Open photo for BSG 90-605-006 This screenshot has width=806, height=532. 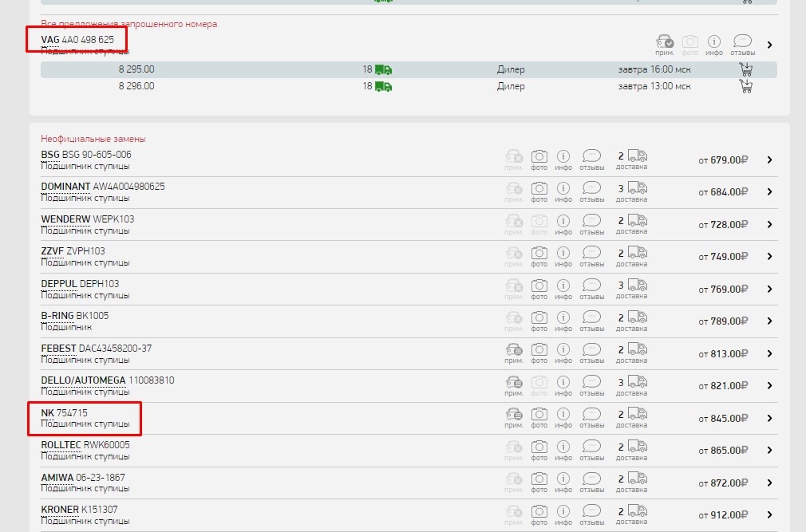point(539,160)
